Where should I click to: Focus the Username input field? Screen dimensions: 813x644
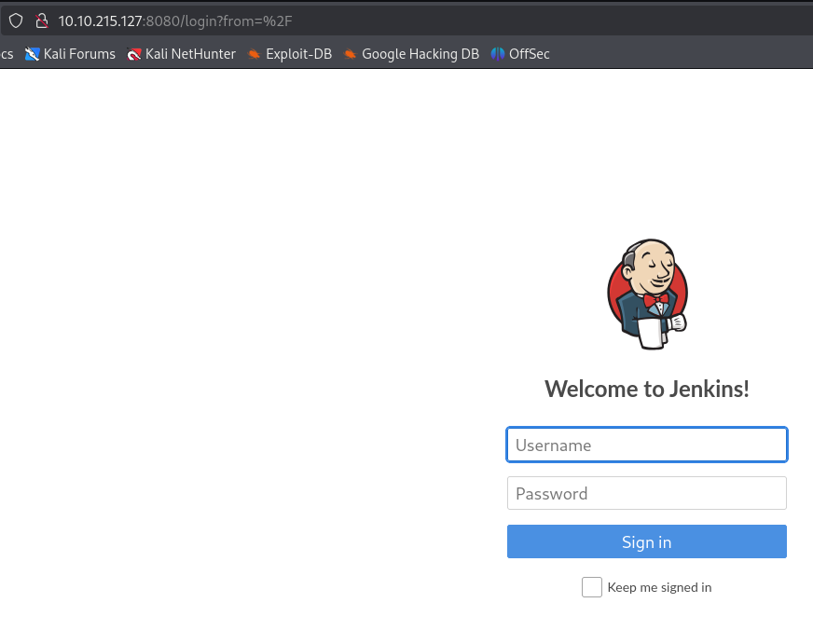[647, 445]
